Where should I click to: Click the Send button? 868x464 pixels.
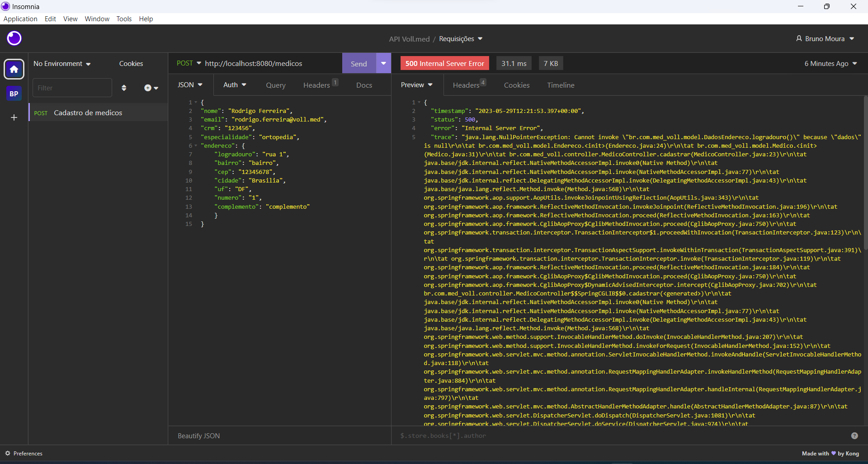click(359, 64)
